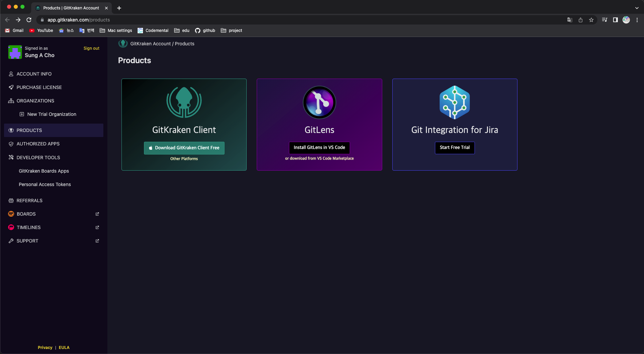Viewport: 644px width, 354px height.
Task: Open the github bookmark
Action: click(205, 31)
